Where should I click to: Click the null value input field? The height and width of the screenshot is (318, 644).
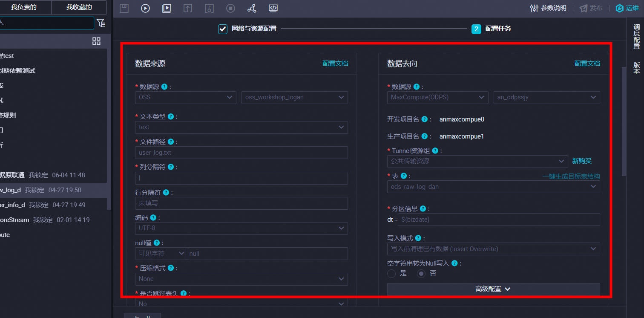(x=268, y=254)
